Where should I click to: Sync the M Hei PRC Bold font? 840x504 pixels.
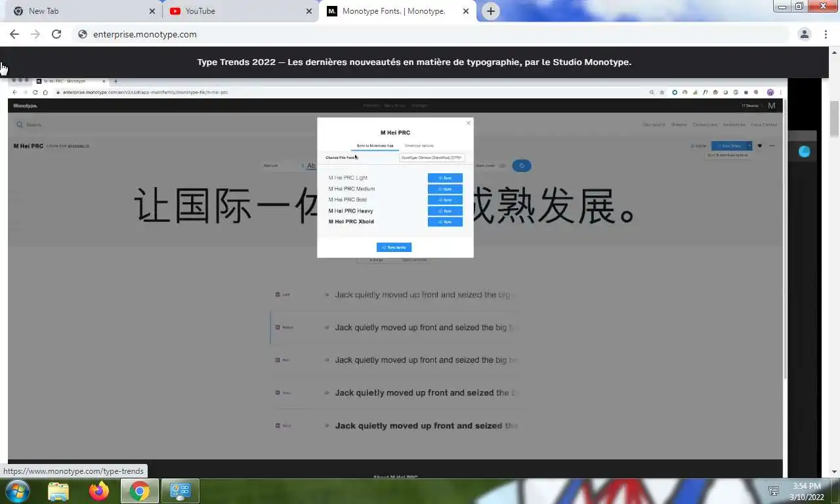coord(445,199)
